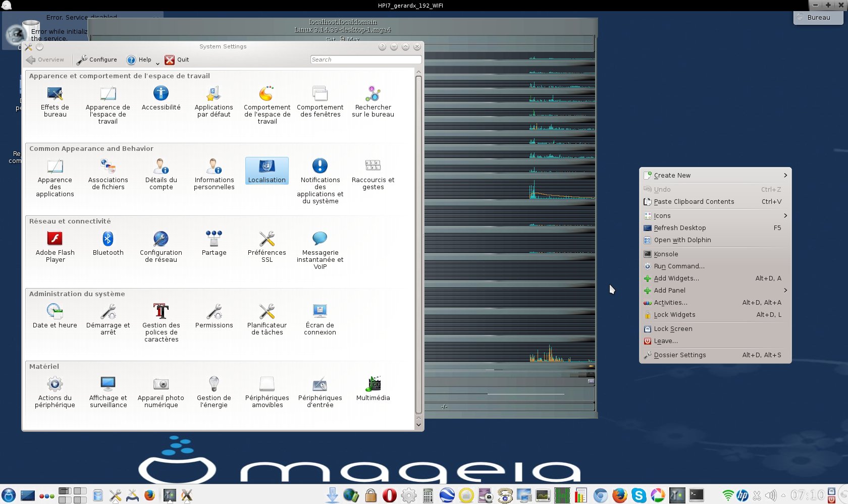Open Messagerie instantanée et VoIP
The image size is (848, 504).
coord(320,251)
